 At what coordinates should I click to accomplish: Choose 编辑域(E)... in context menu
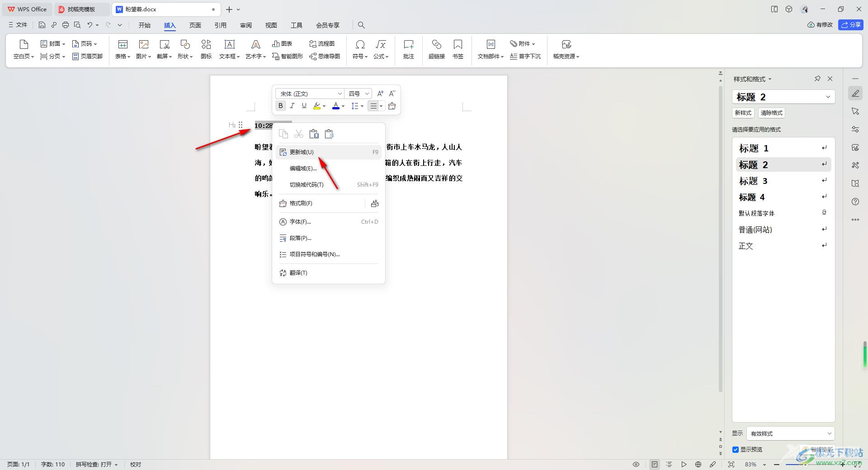329,169
